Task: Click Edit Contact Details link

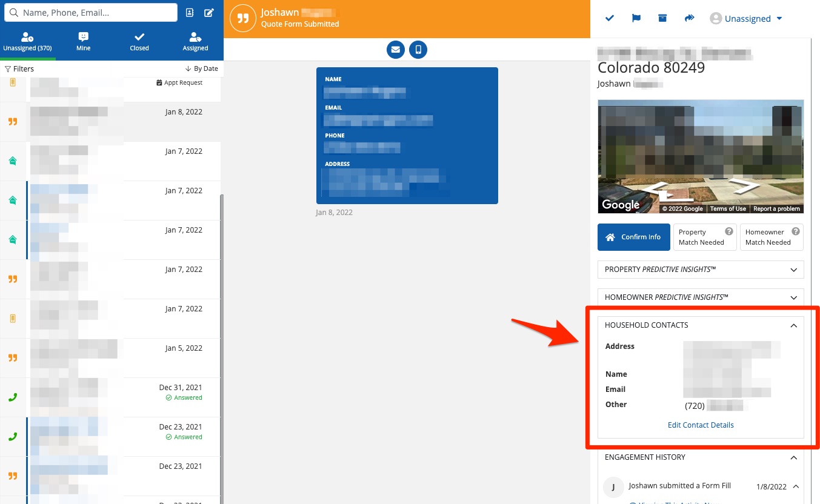Action: click(701, 425)
